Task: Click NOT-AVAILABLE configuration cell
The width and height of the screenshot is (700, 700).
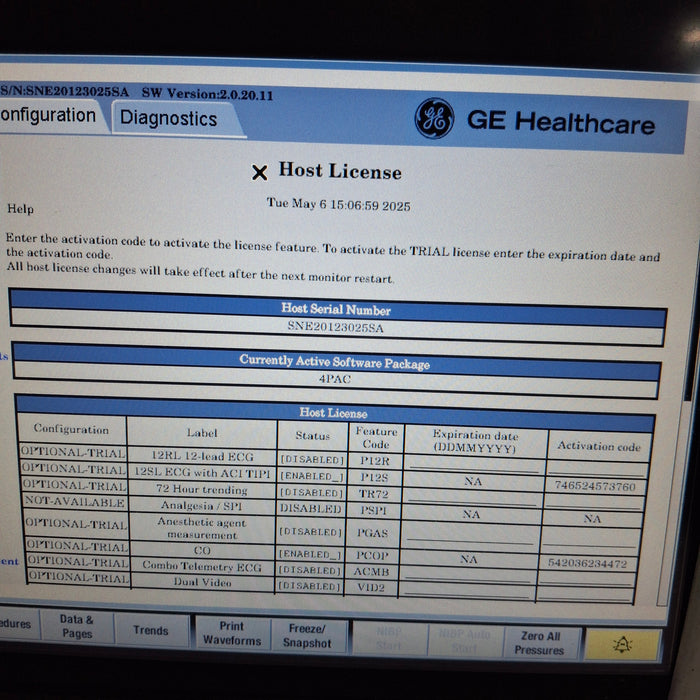Action: tap(75, 502)
